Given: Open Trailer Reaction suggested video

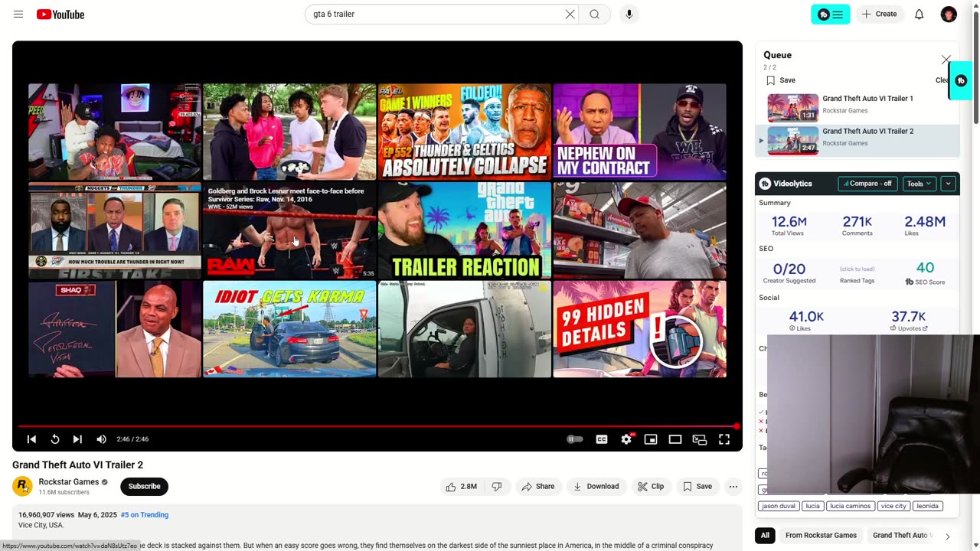Looking at the screenshot, I should (464, 230).
